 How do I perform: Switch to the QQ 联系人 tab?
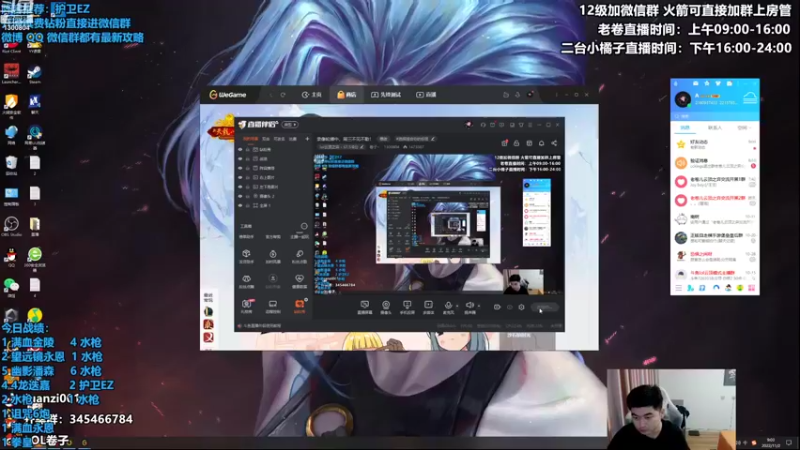click(x=715, y=128)
